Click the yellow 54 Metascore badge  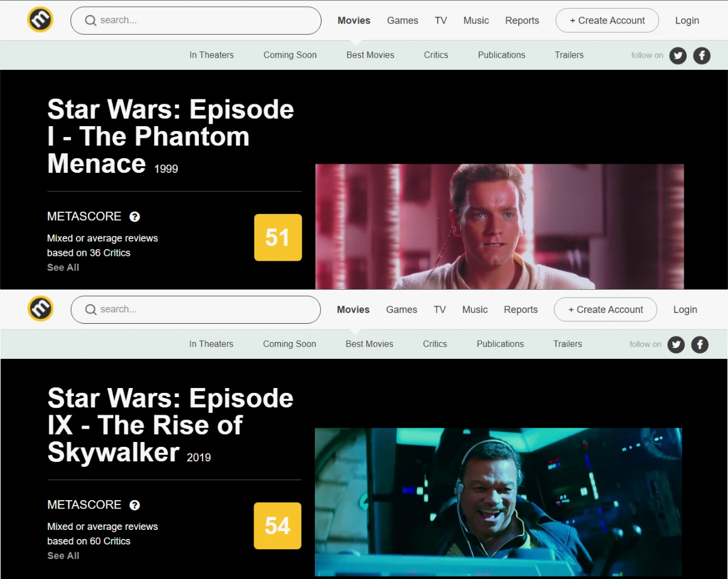click(277, 526)
